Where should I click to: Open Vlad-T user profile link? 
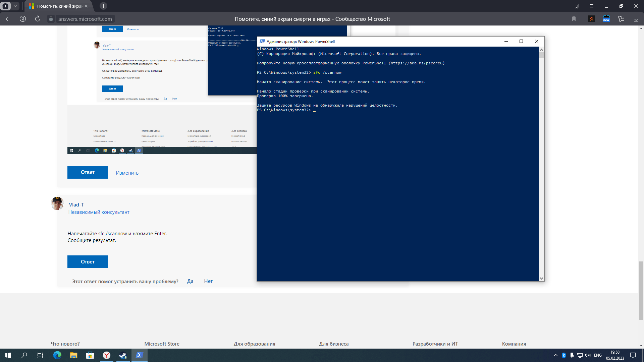click(x=76, y=204)
